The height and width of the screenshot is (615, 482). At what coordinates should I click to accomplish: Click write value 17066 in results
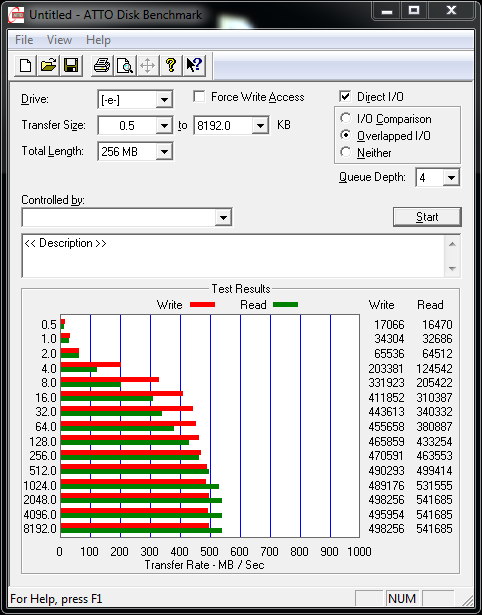click(389, 325)
